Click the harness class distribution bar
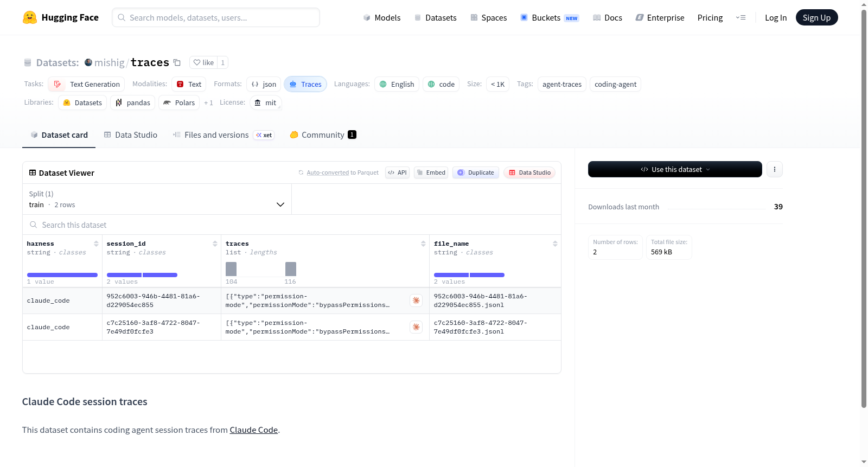Viewport: 868px width, 467px height. (x=62, y=275)
